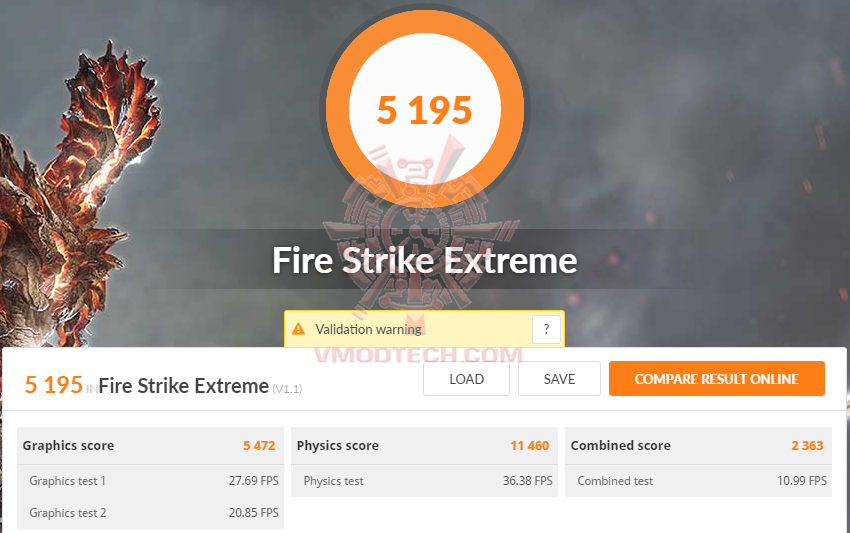Click the V1.1 version label

click(x=287, y=389)
